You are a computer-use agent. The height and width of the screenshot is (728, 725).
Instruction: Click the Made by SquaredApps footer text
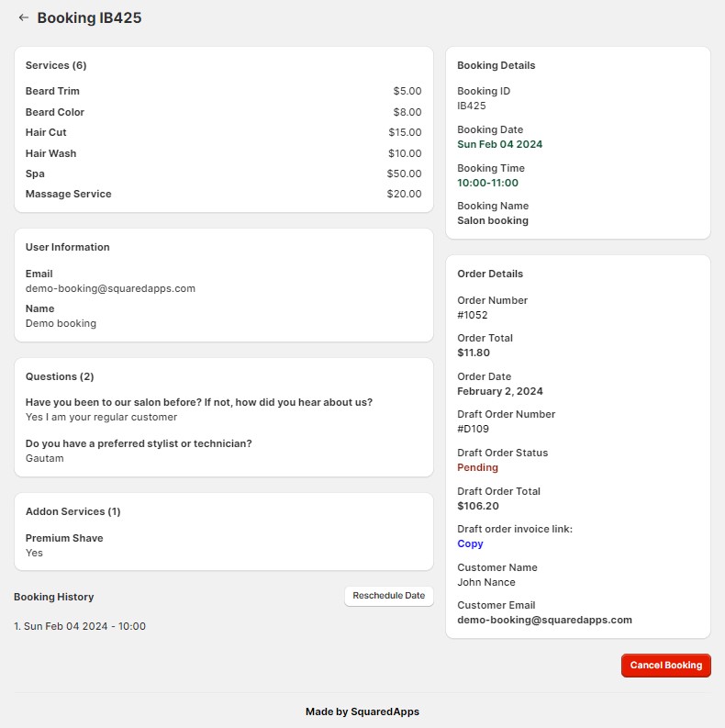[x=362, y=711]
